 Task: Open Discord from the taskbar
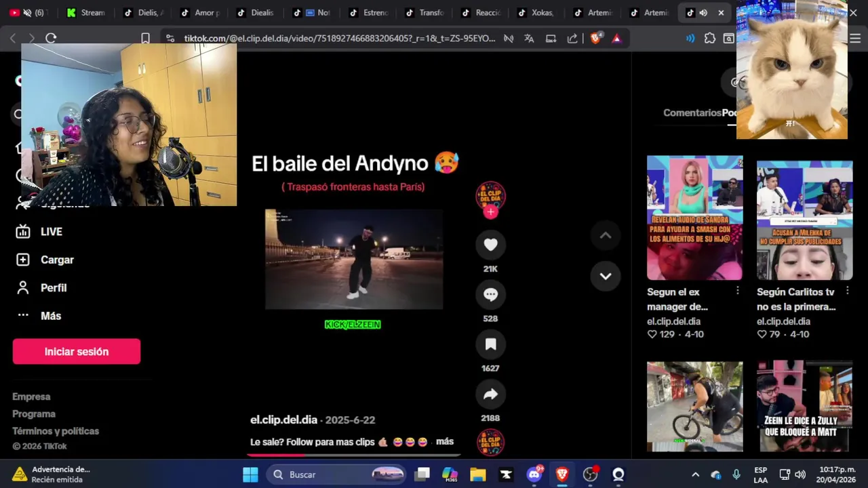pos(534,474)
